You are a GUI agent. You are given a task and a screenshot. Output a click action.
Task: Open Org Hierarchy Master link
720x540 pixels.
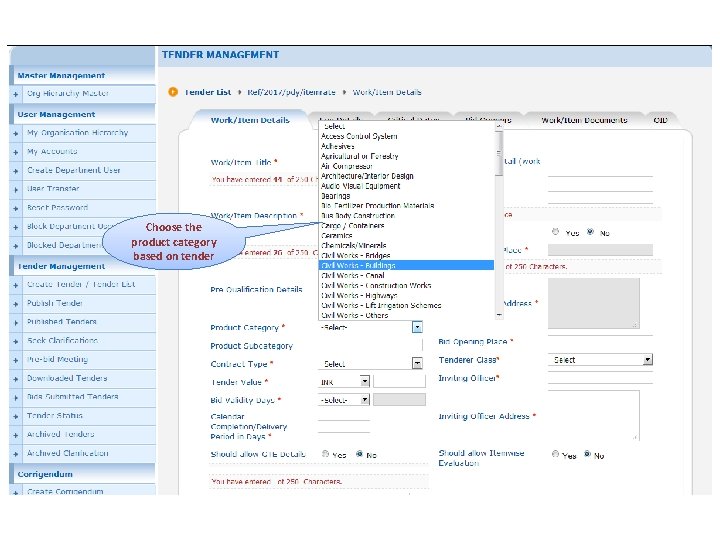(68, 93)
